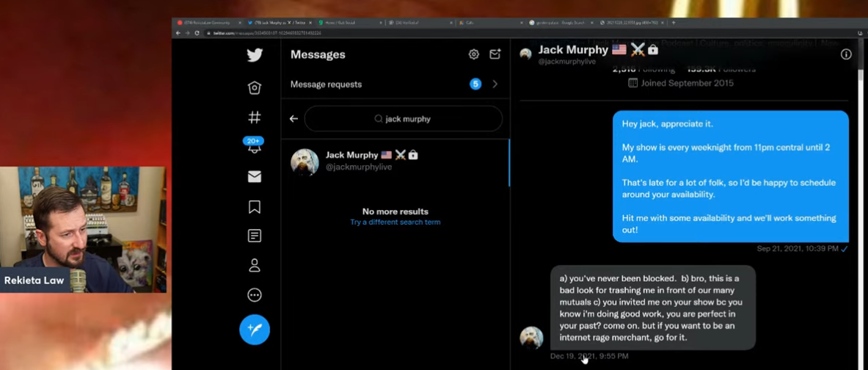This screenshot has height=370, width=868.
Task: Click Jack Murphy name in conversation header
Action: 573,50
